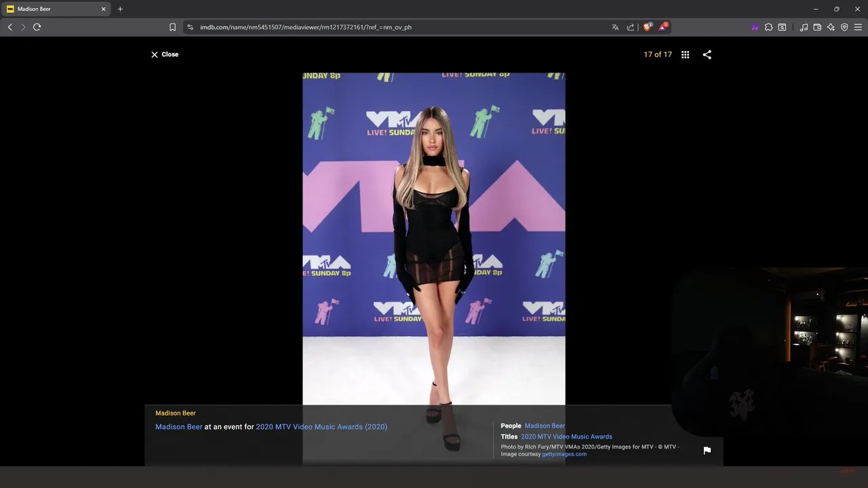Restore down the browser window
This screenshot has height=488, width=868.
tap(837, 9)
